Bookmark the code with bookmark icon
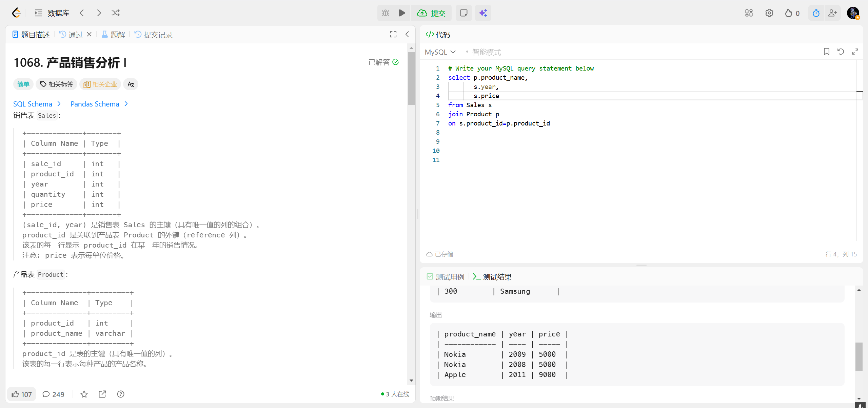868x408 pixels. tap(826, 52)
